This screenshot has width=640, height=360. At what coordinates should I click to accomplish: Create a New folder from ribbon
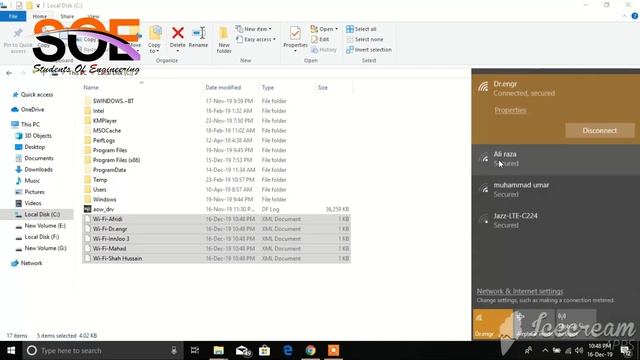point(224,40)
